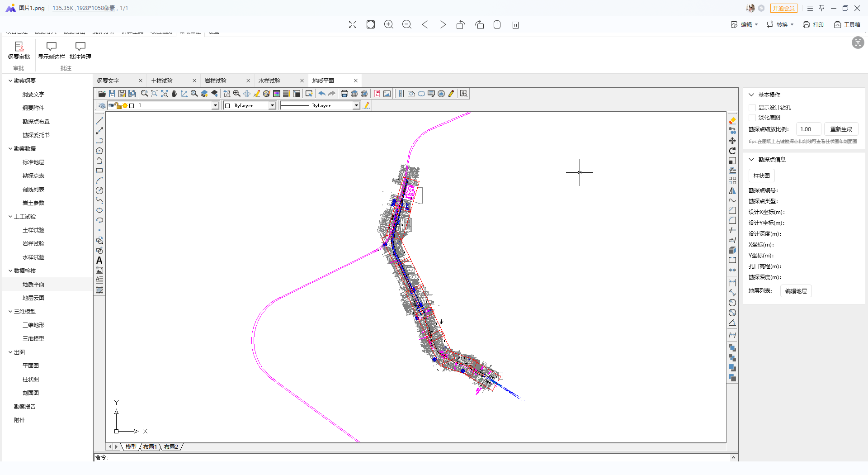Enable the 显示设计钻孔 checkbox
Image resolution: width=868 pixels, height=475 pixels.
tap(752, 108)
